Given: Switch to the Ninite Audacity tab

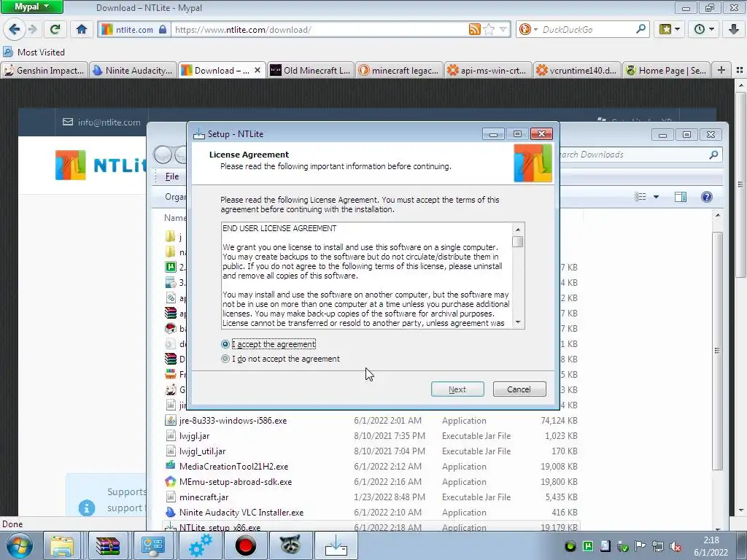Looking at the screenshot, I should point(133,71).
